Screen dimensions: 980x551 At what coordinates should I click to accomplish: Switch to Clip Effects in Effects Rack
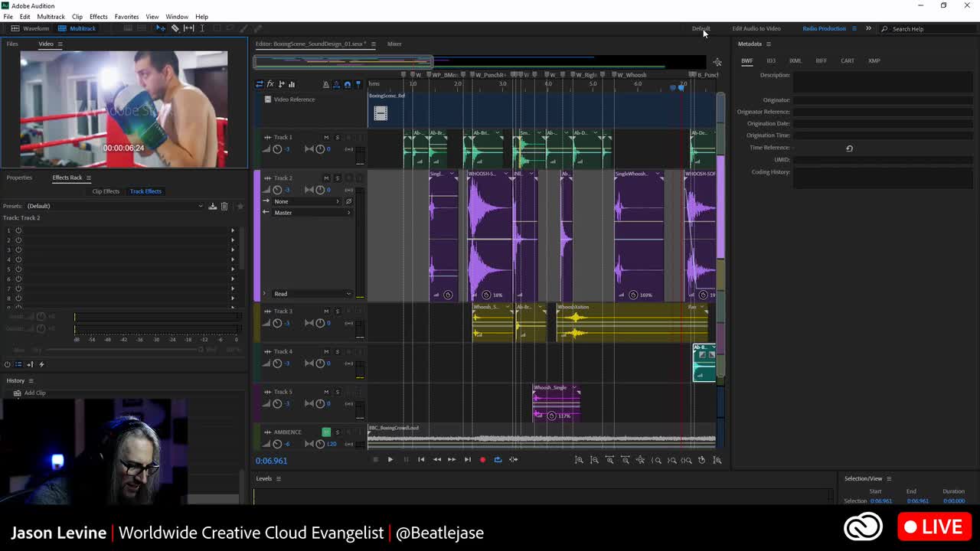coord(106,191)
